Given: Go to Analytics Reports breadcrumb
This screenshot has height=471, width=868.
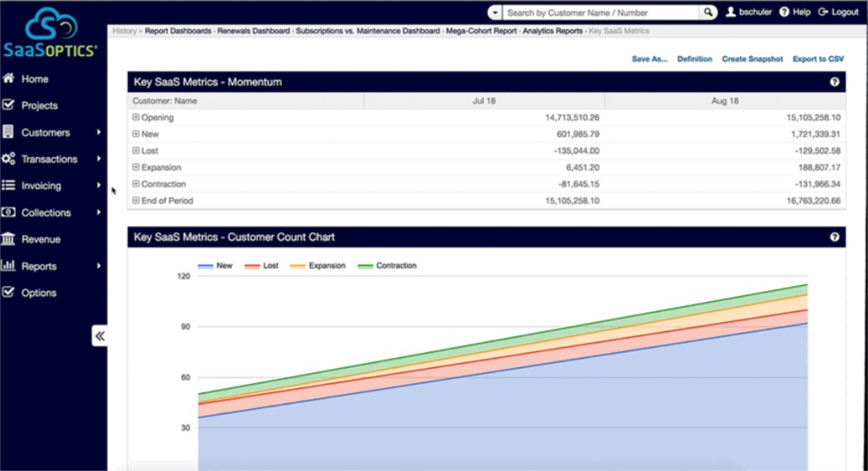Looking at the screenshot, I should [x=552, y=31].
